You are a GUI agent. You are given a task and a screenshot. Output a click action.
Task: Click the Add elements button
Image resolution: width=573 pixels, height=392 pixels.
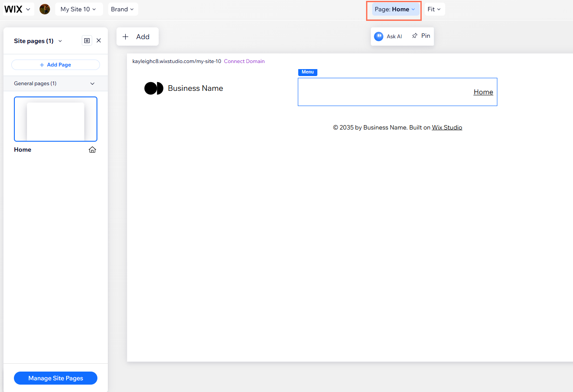(137, 37)
